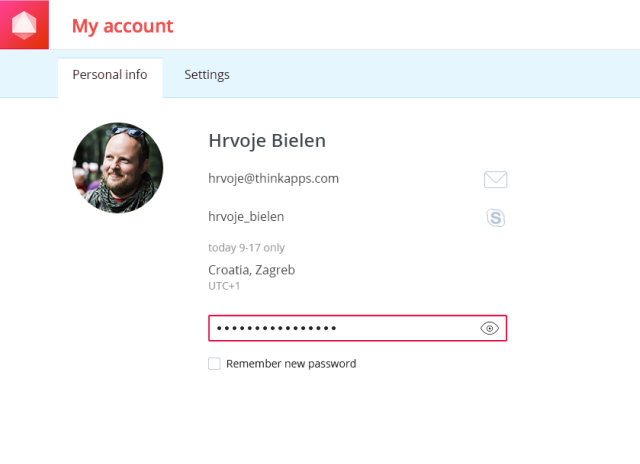Select the Hrvoje Bielen name heading

(267, 141)
